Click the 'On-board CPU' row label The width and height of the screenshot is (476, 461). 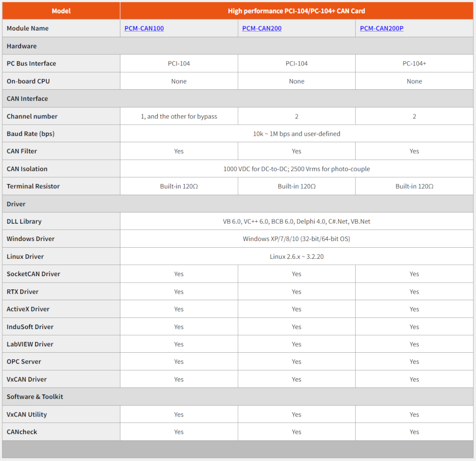point(28,81)
